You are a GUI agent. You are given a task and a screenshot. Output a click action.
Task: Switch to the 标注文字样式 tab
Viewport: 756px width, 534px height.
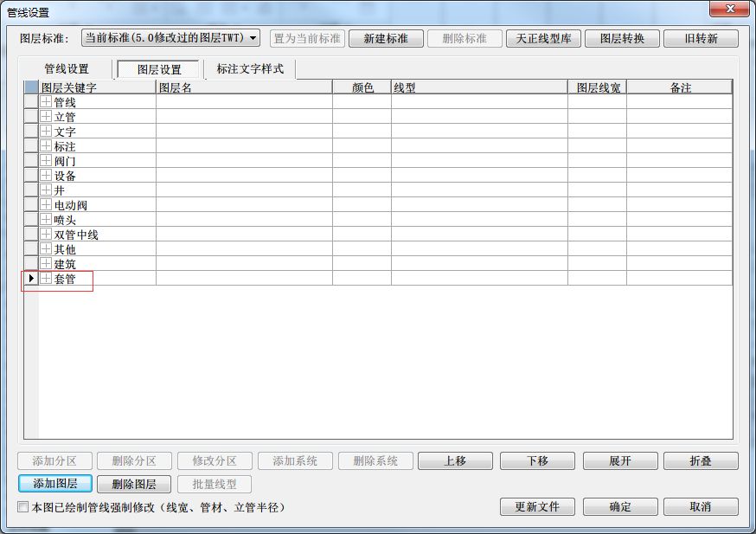pos(248,68)
